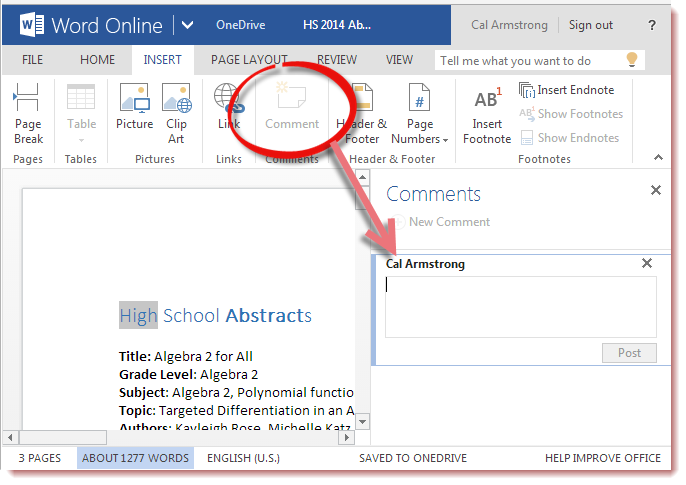Open the FILE tab

[32, 59]
